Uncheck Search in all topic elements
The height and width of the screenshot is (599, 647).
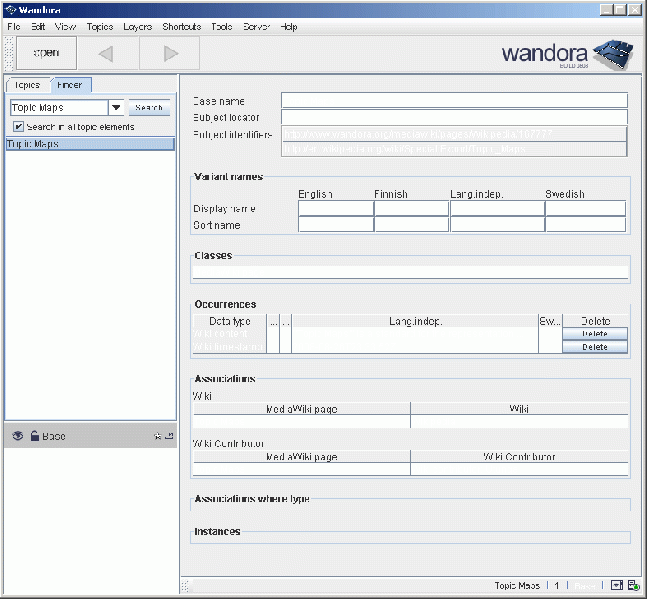point(18,127)
